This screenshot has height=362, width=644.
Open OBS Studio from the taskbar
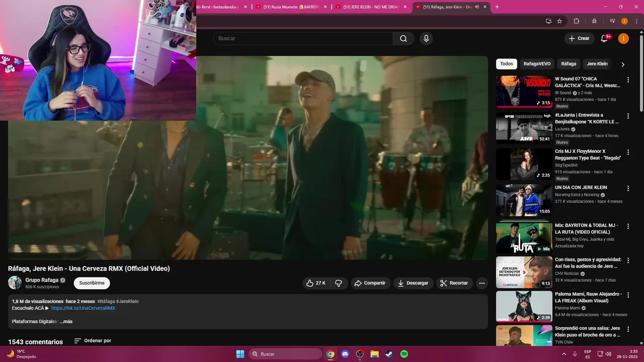(x=360, y=354)
